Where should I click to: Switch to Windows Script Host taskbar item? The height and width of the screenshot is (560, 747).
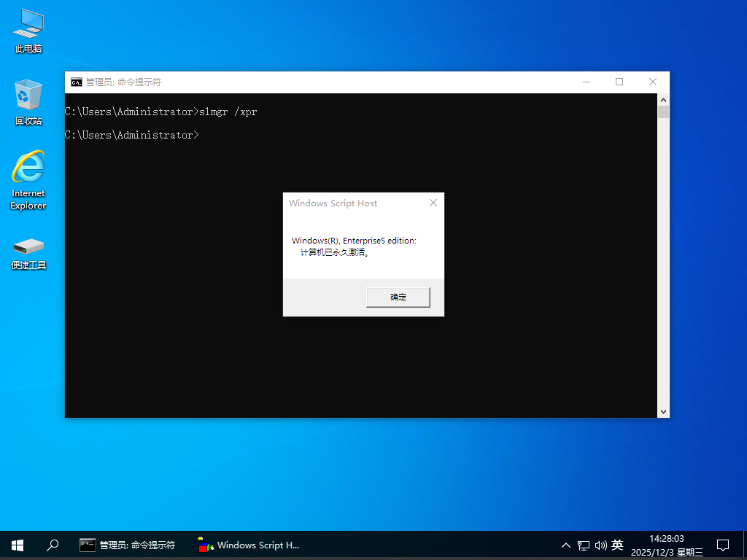click(x=249, y=545)
